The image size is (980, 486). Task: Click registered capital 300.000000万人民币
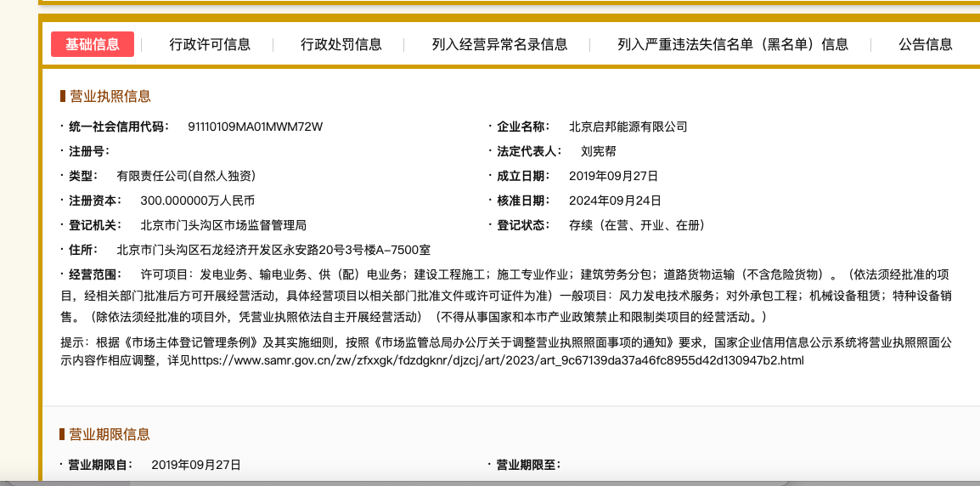[198, 201]
